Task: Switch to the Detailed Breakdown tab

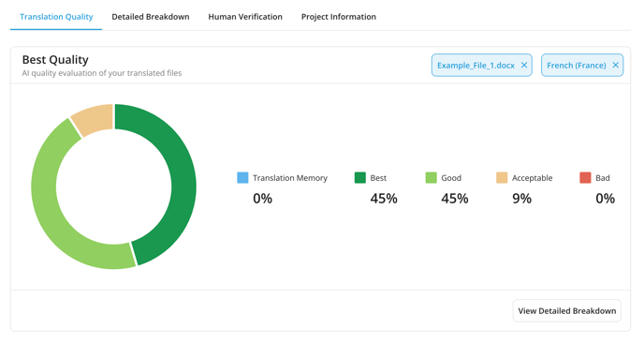Action: [151, 17]
